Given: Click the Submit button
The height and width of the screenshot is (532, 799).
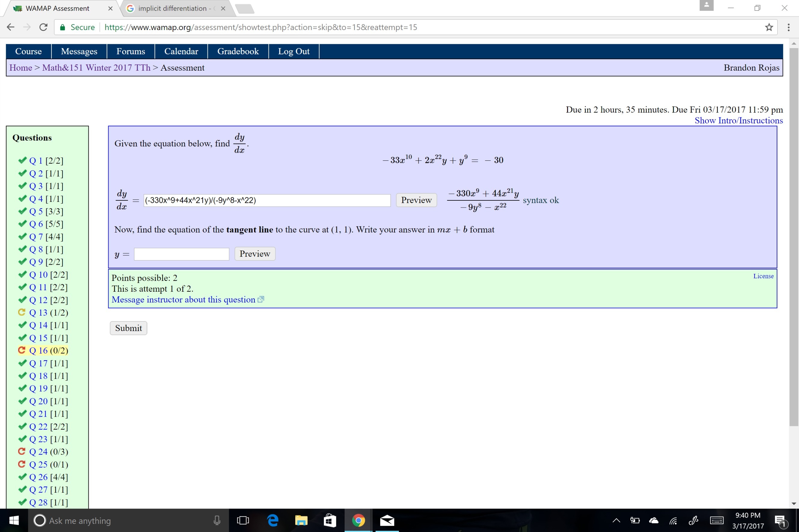Looking at the screenshot, I should click(128, 328).
